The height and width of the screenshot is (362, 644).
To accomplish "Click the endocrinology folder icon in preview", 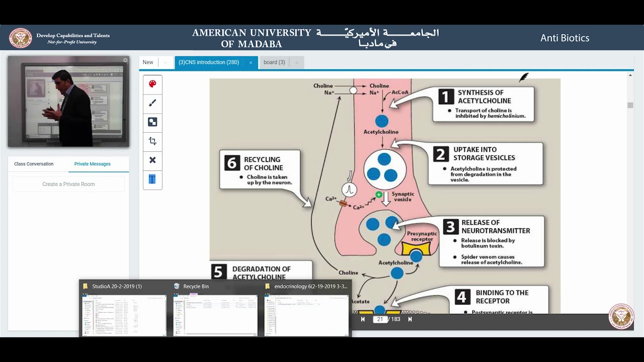I will click(268, 286).
